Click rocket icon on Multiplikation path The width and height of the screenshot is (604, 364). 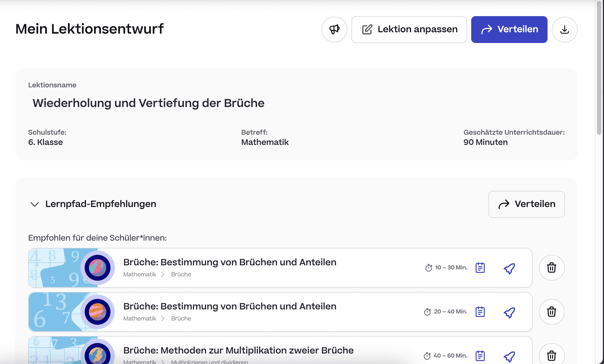[x=509, y=356]
